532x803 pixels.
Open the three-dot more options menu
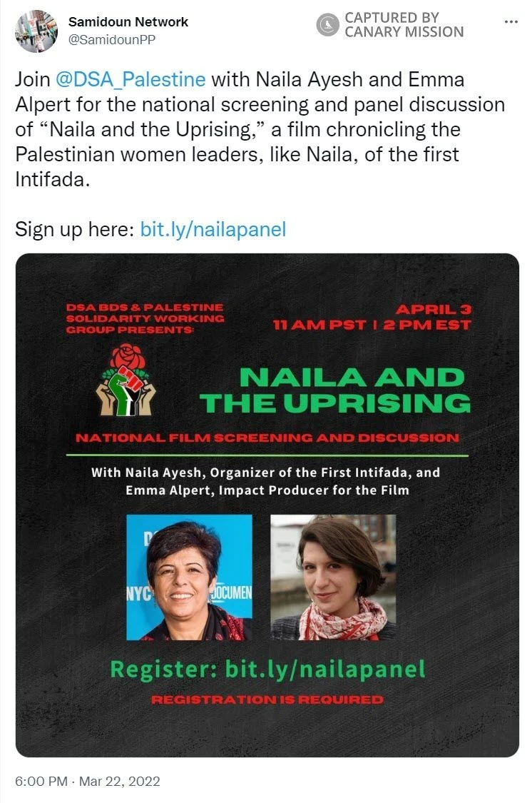point(511,22)
